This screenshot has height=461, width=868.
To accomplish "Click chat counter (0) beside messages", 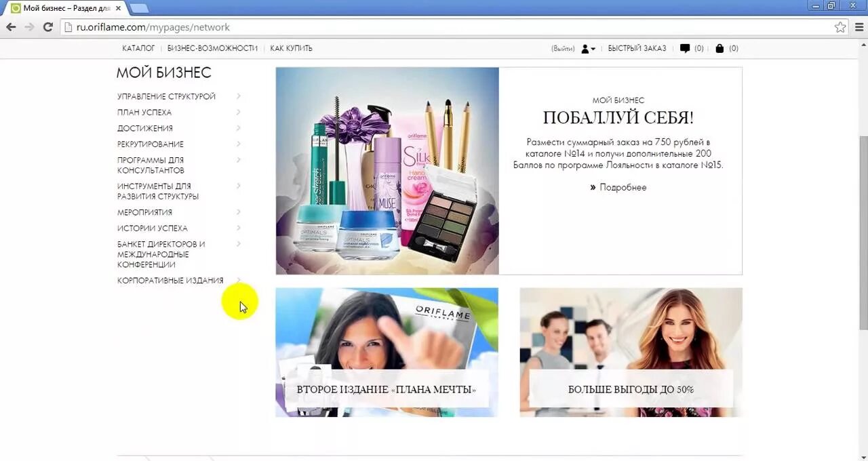I will pyautogui.click(x=699, y=49).
